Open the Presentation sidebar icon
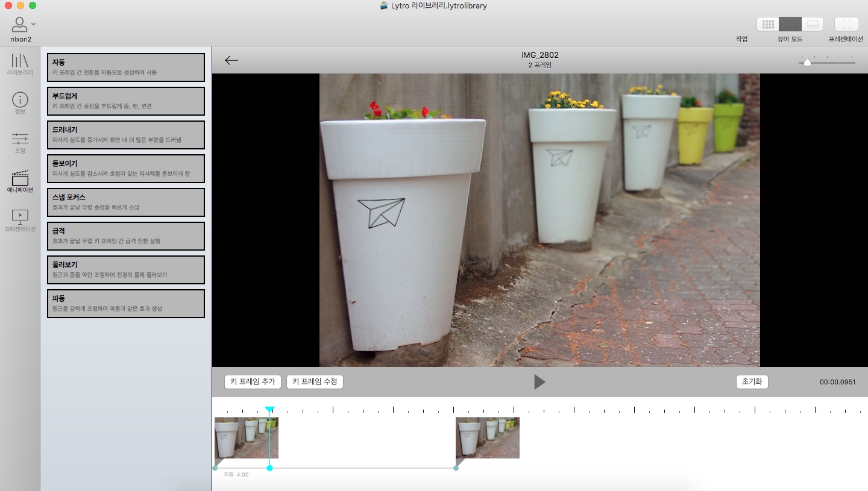 [x=20, y=216]
